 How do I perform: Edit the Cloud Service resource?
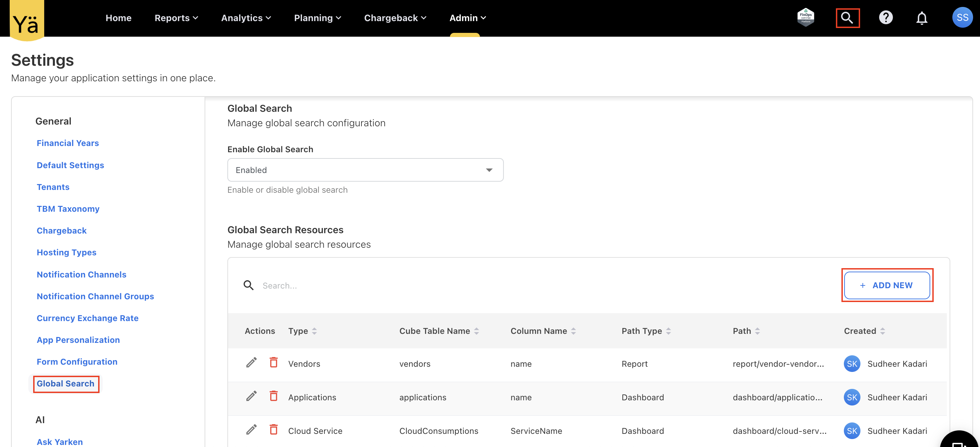point(251,430)
